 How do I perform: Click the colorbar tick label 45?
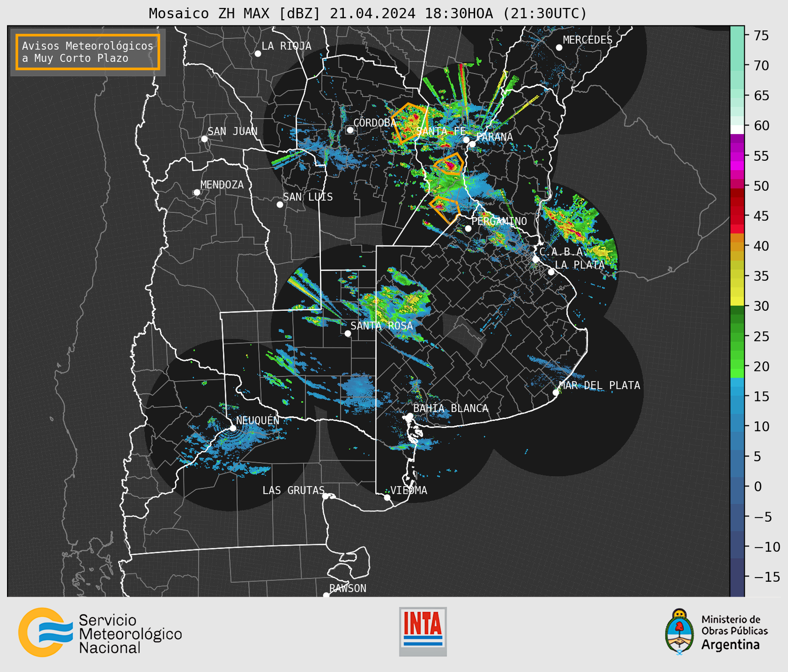pos(761,216)
